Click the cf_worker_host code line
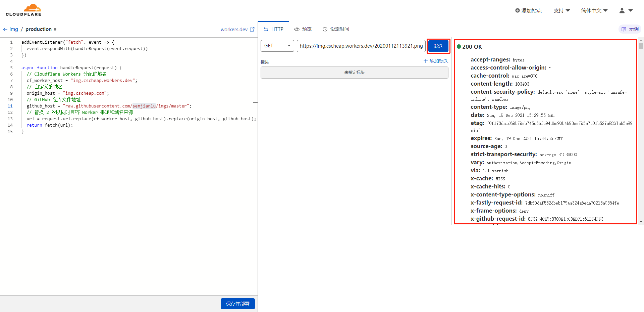644x312 pixels. pyautogui.click(x=82, y=81)
